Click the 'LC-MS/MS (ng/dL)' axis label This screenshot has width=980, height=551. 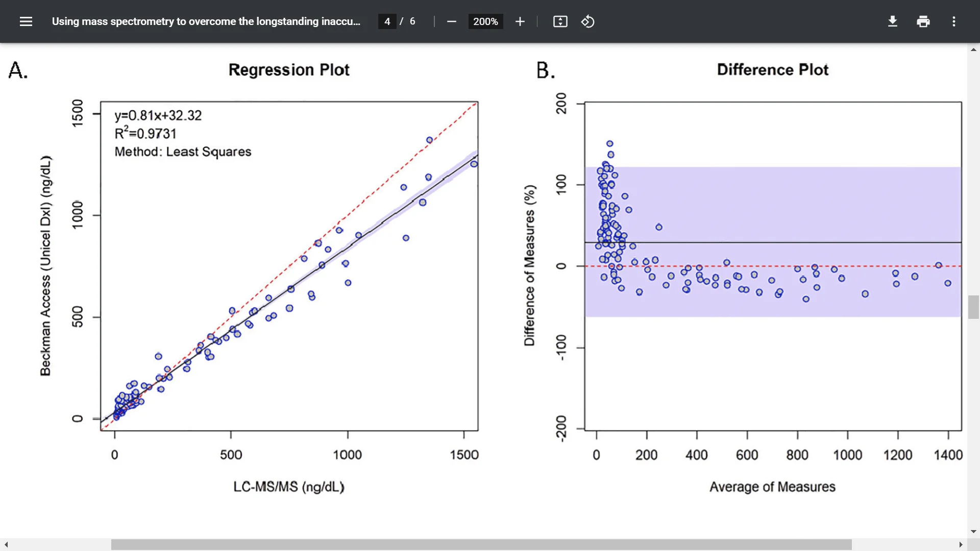pos(289,487)
